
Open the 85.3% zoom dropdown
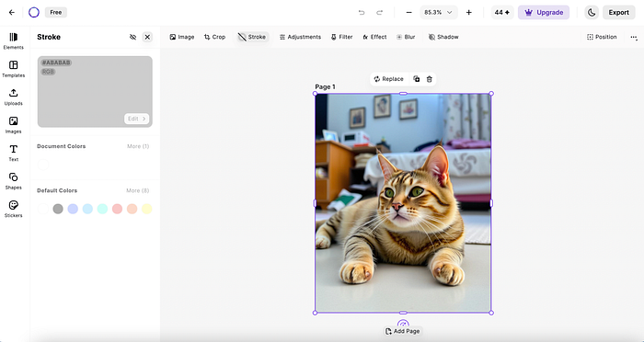point(438,12)
